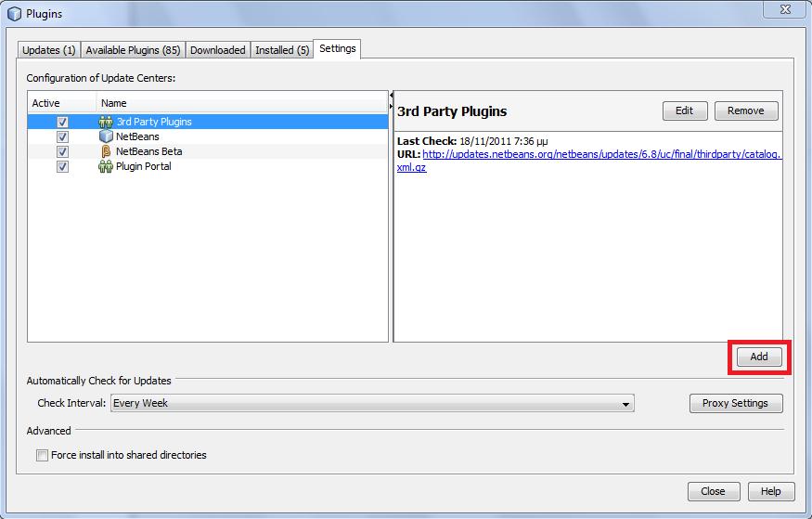Open the Installed (5) tab

pos(282,50)
